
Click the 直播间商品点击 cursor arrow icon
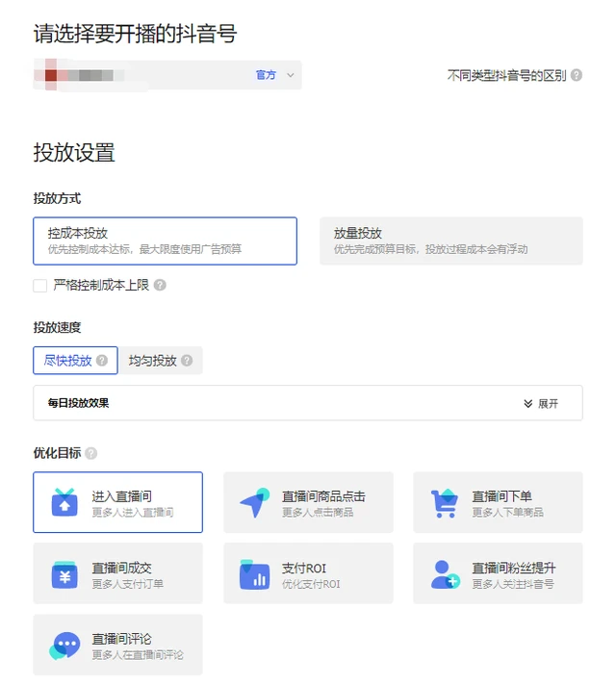click(254, 503)
